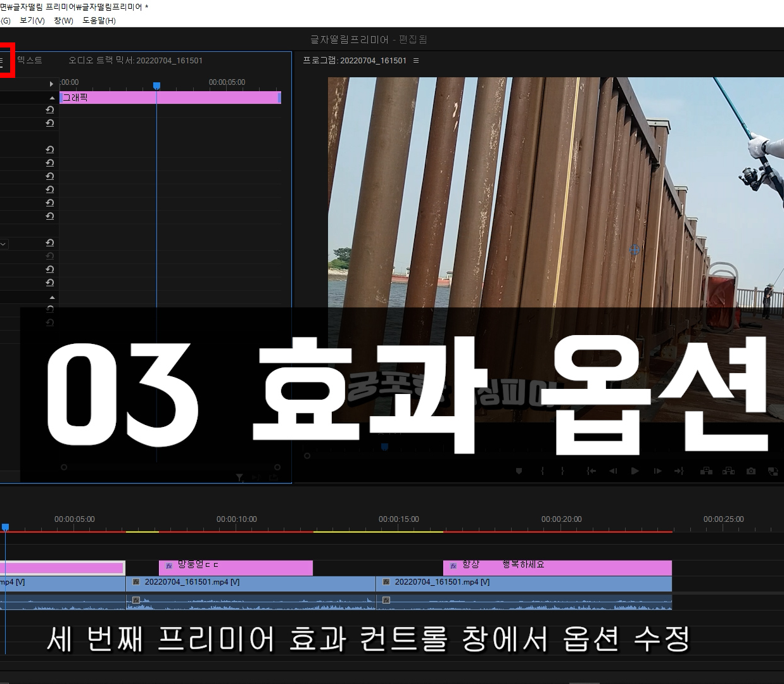Select video clip below 망둥얼ㄷㄷ title
Image resolution: width=784 pixels, height=684 pixels.
click(x=251, y=583)
